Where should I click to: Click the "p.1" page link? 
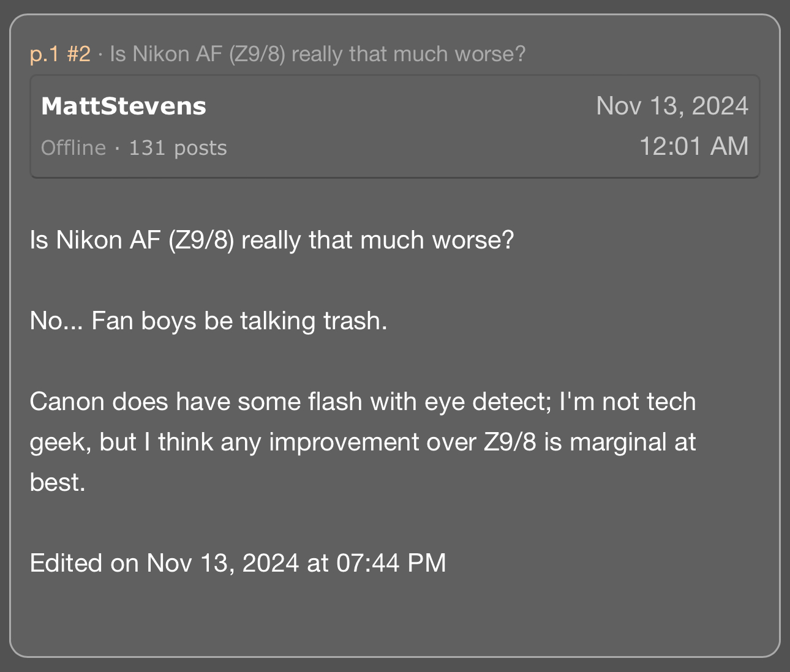44,54
